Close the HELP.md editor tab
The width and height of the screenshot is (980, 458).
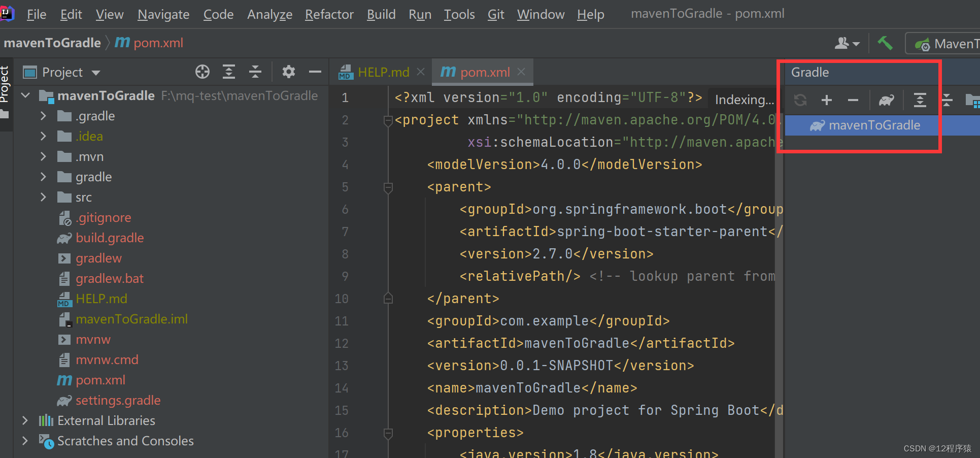pyautogui.click(x=420, y=72)
